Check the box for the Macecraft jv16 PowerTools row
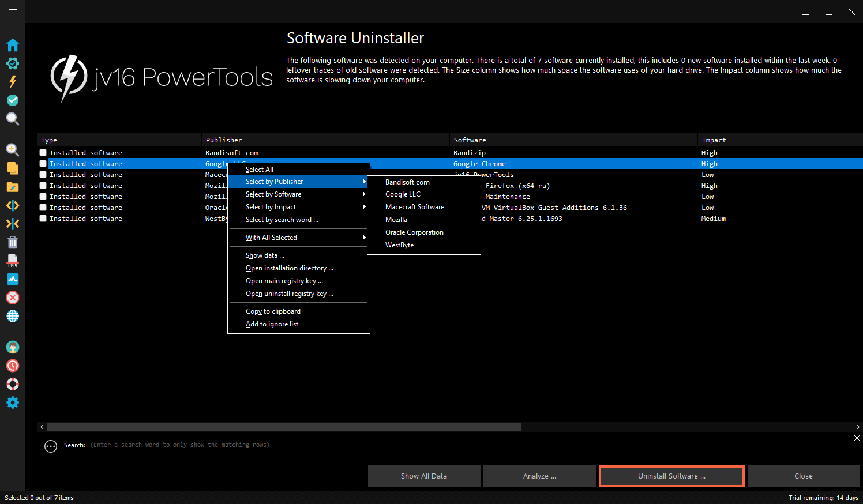Image resolution: width=863 pixels, height=504 pixels. [43, 175]
